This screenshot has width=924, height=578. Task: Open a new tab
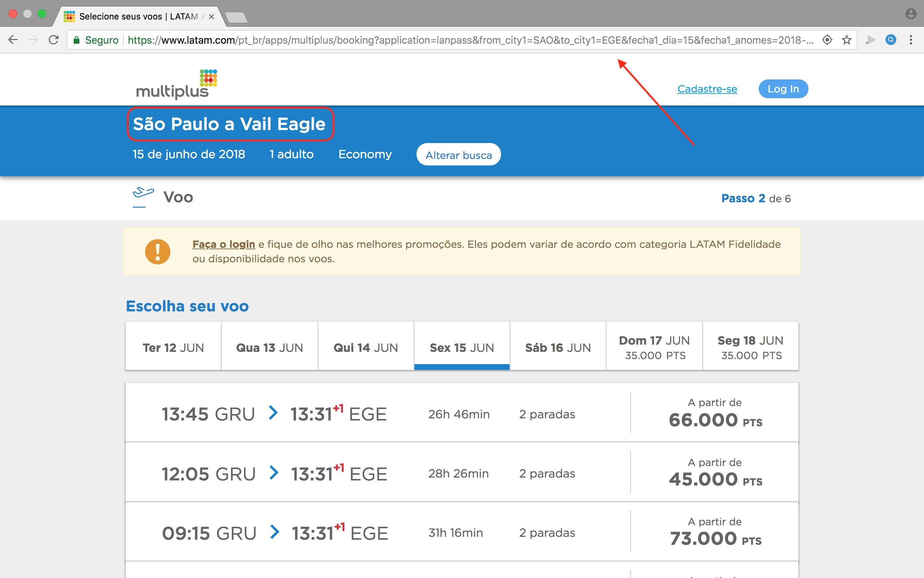(x=236, y=17)
